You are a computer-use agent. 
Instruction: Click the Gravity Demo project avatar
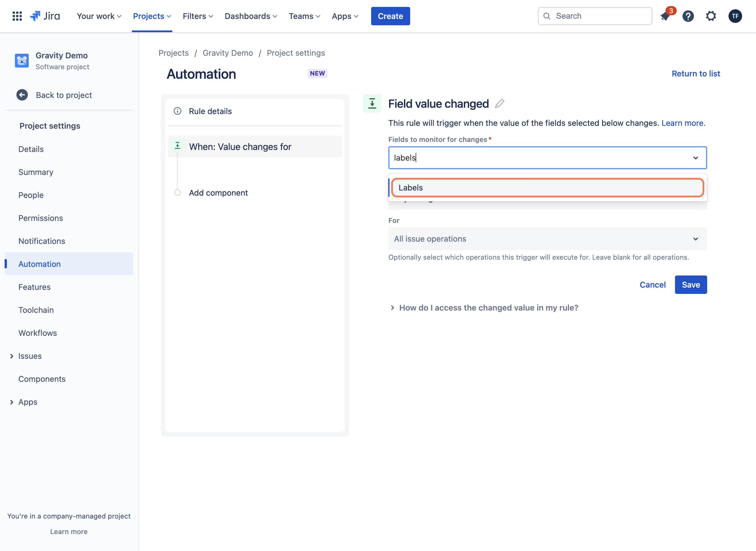click(22, 61)
